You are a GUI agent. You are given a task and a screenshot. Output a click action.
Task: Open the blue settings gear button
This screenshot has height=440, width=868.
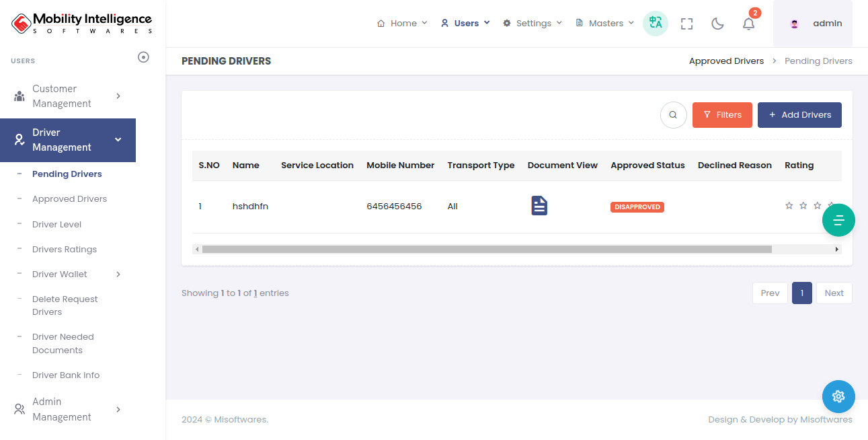838,396
